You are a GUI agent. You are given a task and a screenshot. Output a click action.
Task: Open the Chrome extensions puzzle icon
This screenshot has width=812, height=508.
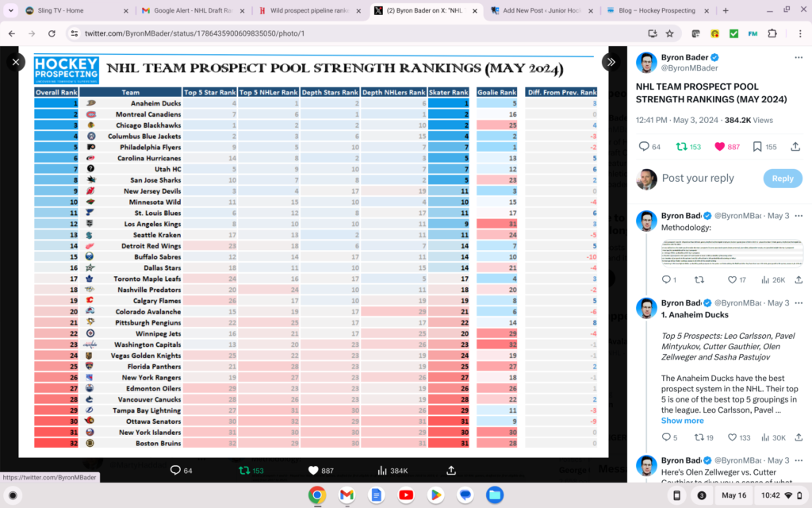point(772,33)
